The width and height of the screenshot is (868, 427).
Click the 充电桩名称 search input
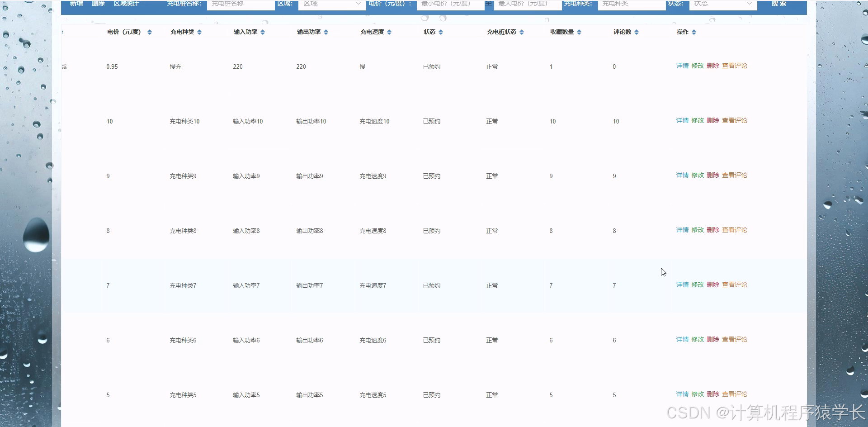pos(241,4)
